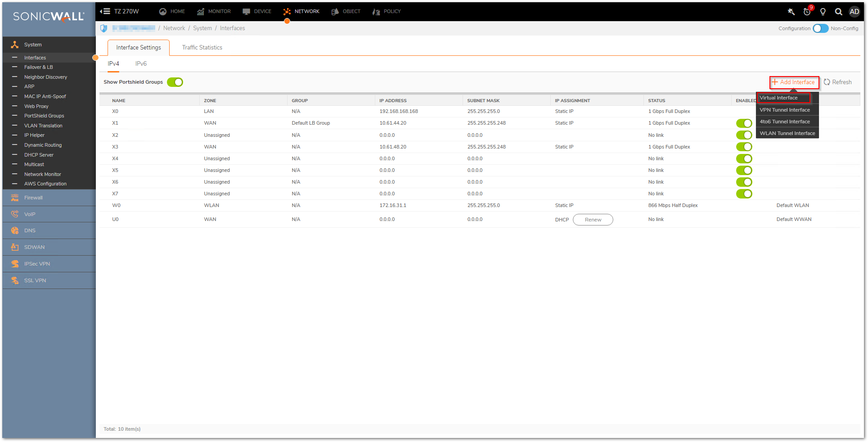Open DHCP Server in the sidebar
This screenshot has height=442, width=868.
tap(39, 155)
